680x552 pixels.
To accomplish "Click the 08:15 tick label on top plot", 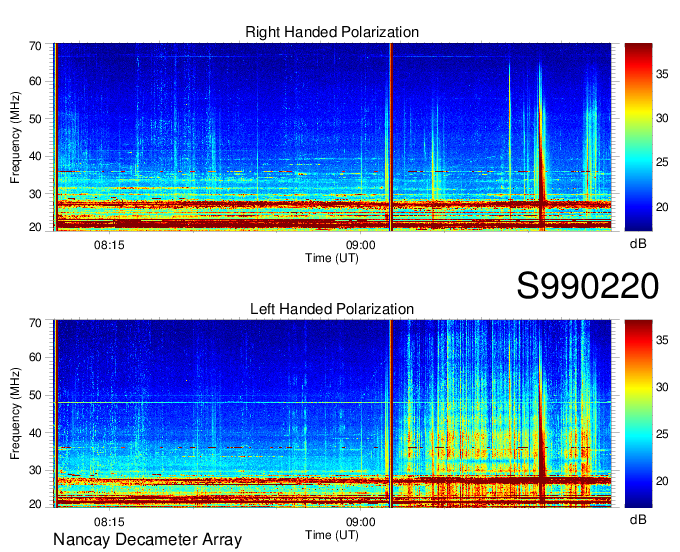I will coord(109,245).
